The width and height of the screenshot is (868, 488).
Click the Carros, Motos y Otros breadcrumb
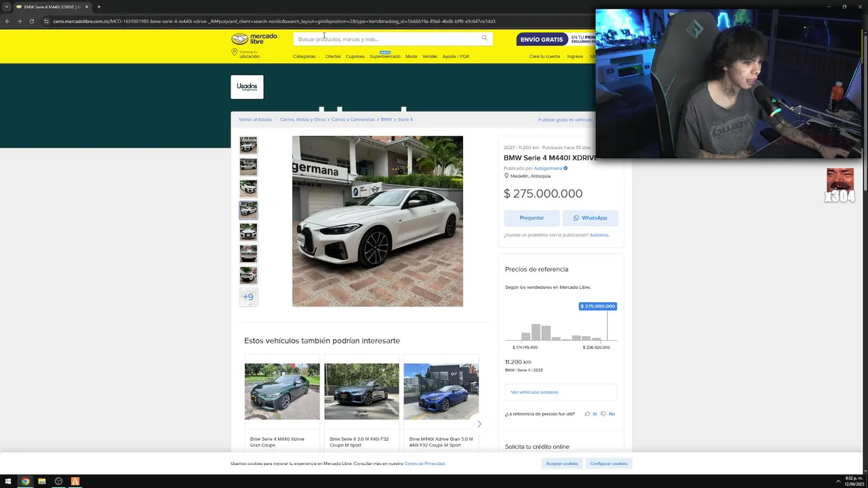tap(302, 119)
